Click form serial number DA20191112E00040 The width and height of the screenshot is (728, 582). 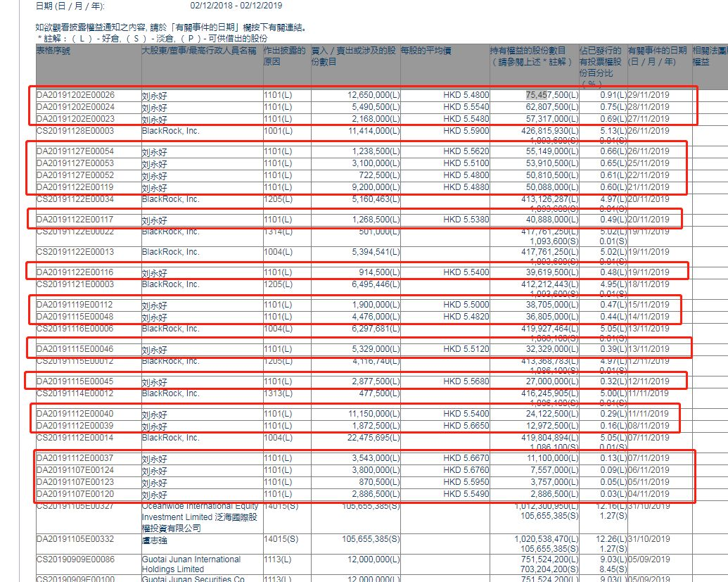pyautogui.click(x=75, y=414)
